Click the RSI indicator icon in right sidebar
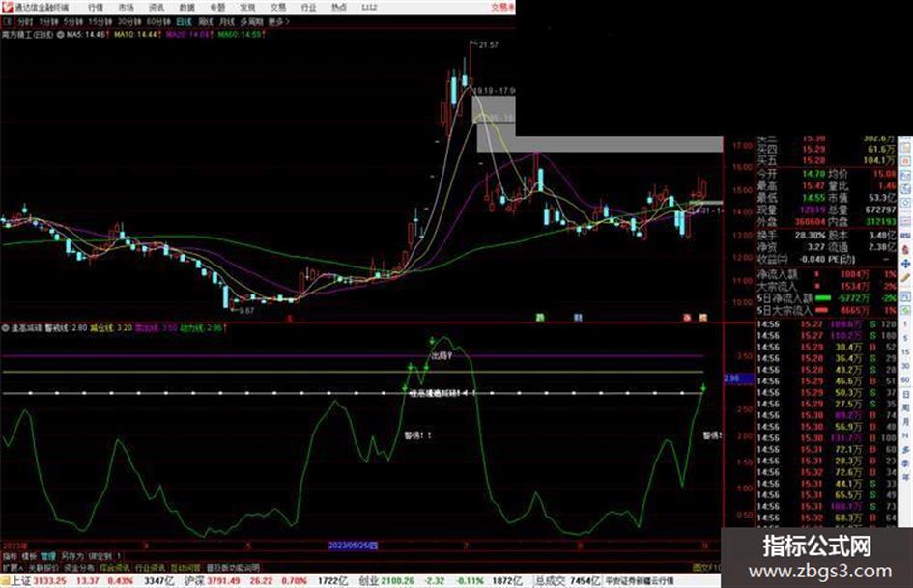 [906, 236]
